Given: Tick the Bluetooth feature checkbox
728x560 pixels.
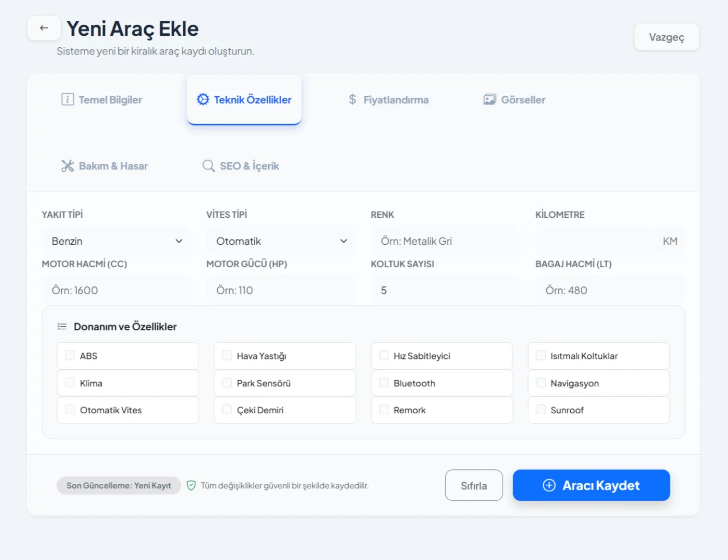Looking at the screenshot, I should pos(384,383).
